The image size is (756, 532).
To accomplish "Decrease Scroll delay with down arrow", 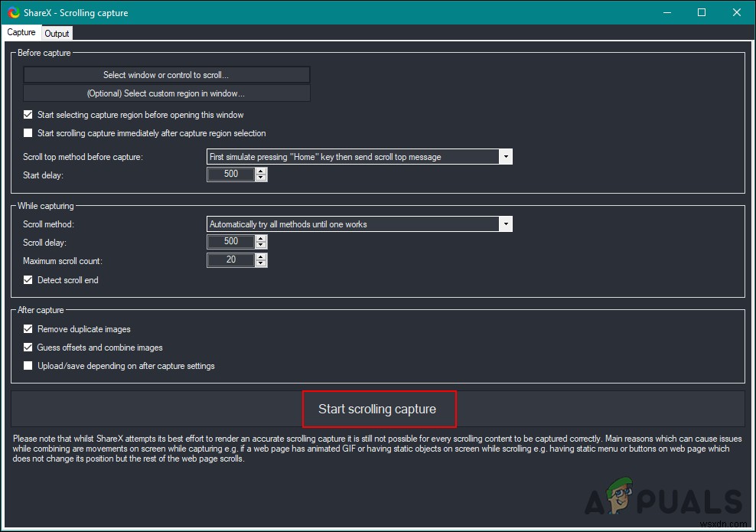I will coord(261,244).
